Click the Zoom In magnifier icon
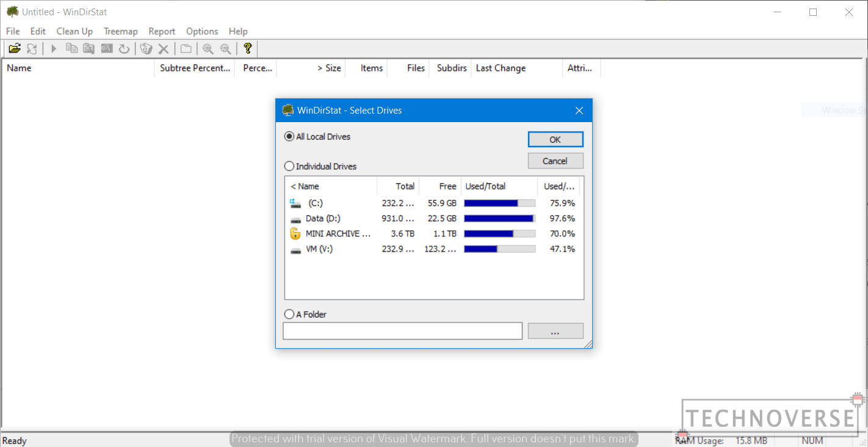868x447 pixels. (208, 49)
